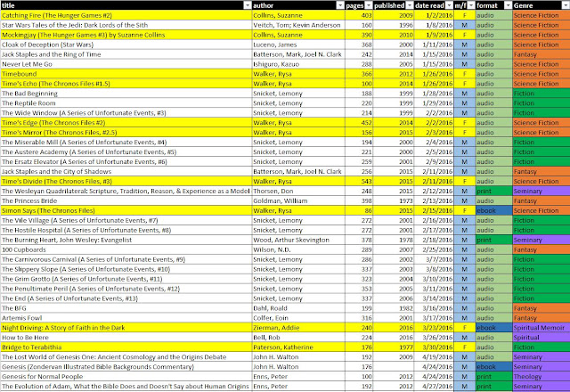Screen dimensions: 570x392
Task: Select '100 Cupboards' title cell
Action: click(x=126, y=249)
